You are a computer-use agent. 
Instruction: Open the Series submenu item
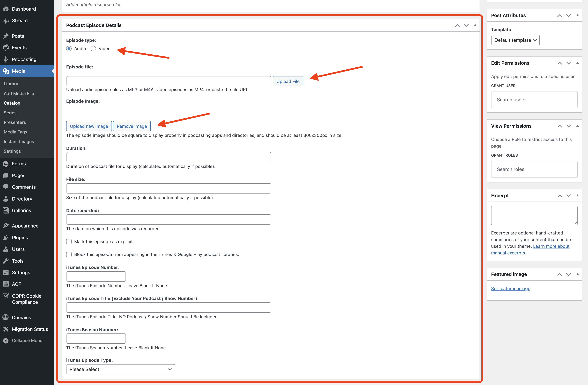pos(10,113)
